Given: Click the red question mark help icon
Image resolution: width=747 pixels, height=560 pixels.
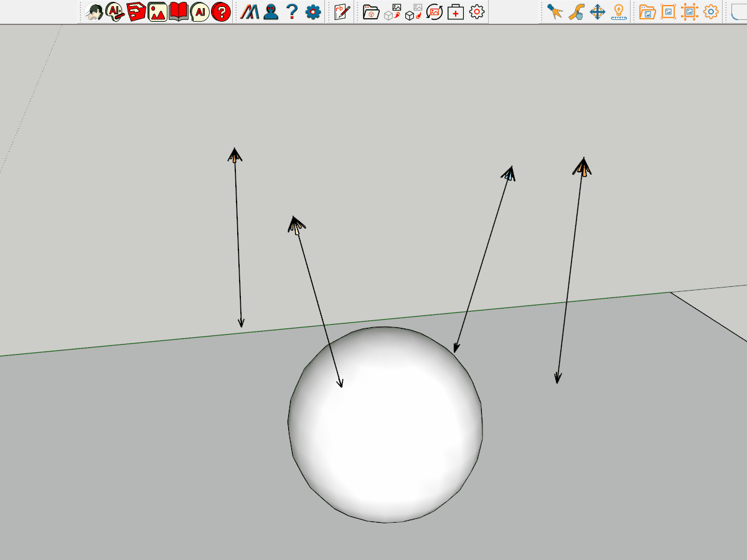Looking at the screenshot, I should 221,12.
